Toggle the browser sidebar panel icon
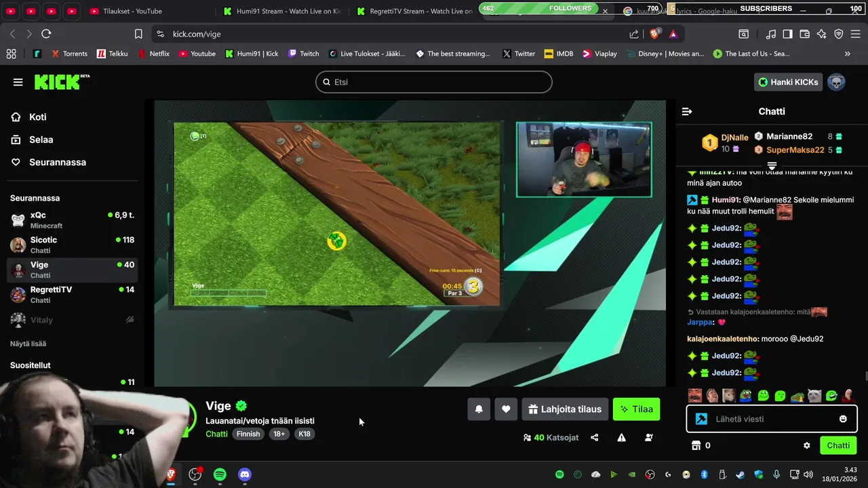 pos(787,34)
